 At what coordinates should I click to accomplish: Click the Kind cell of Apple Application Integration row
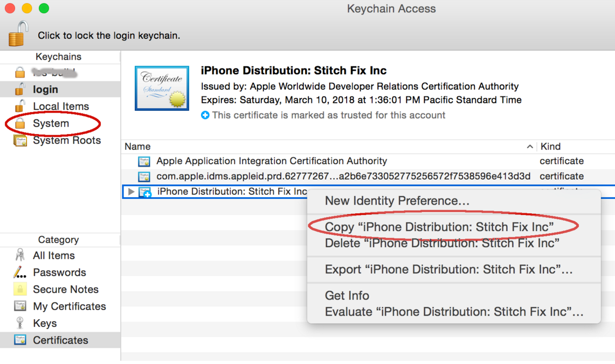tap(561, 161)
